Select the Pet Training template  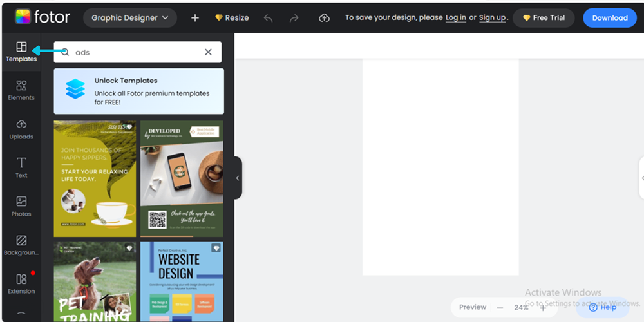tap(95, 281)
